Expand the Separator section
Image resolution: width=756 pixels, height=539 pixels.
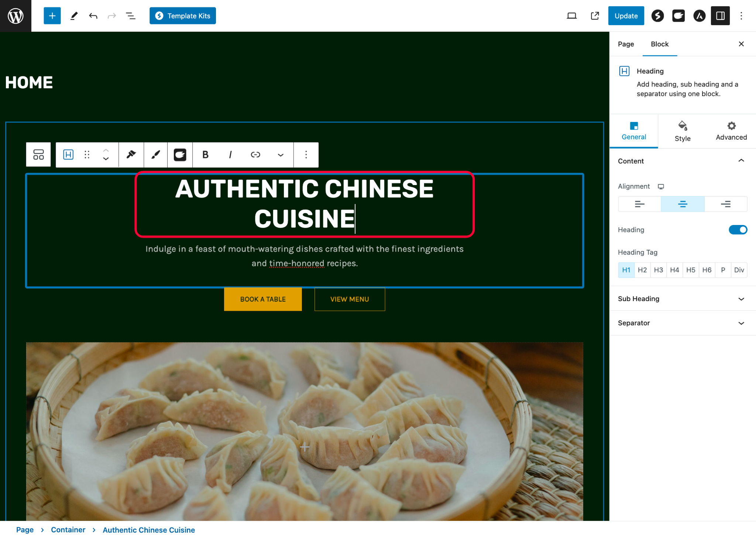(x=681, y=323)
